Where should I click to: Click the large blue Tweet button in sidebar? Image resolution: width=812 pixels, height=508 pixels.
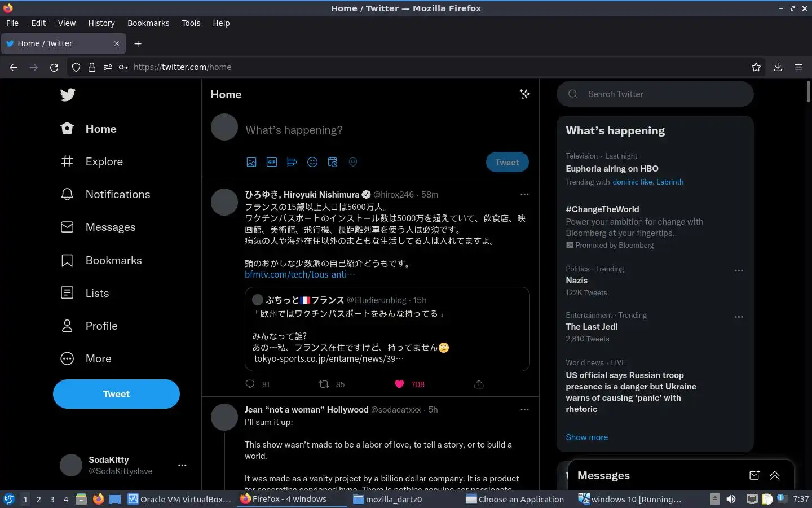pyautogui.click(x=116, y=394)
